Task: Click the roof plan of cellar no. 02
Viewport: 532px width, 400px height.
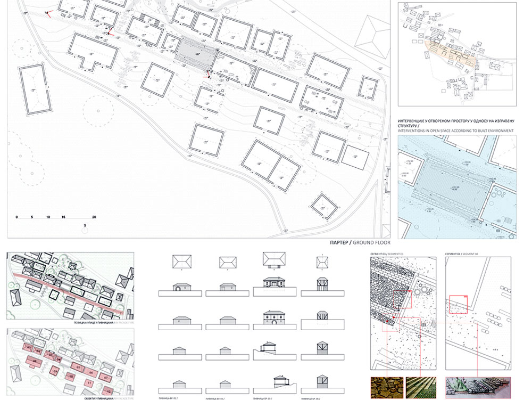Action: (x=228, y=263)
